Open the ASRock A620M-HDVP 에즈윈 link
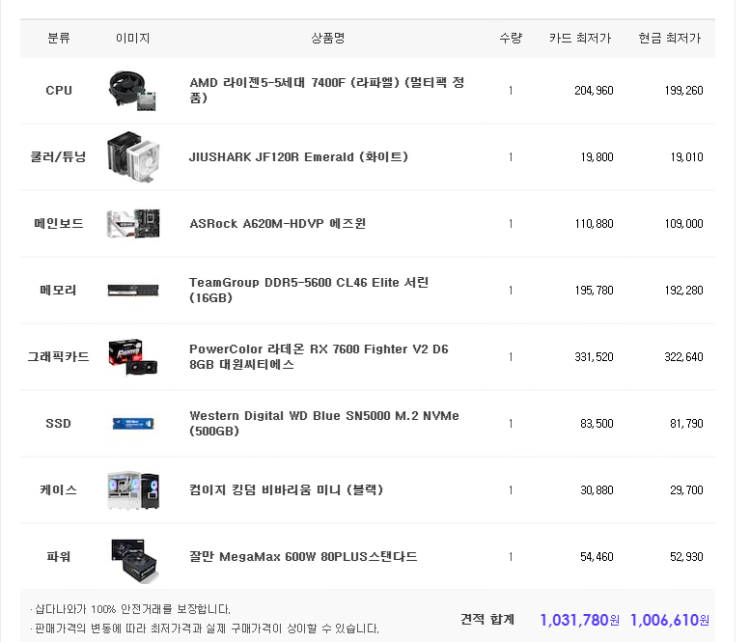750x642 pixels. [277, 224]
